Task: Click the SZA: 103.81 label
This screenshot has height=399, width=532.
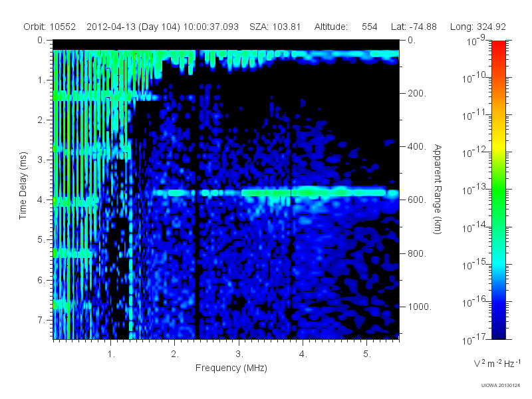Action: click(275, 27)
